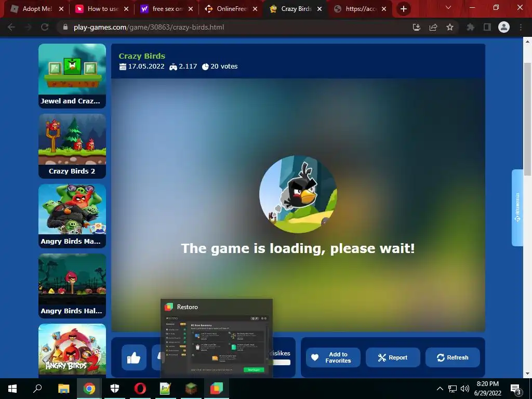The height and width of the screenshot is (399, 532).
Task: Open Windows taskbar search
Action: coord(37,389)
